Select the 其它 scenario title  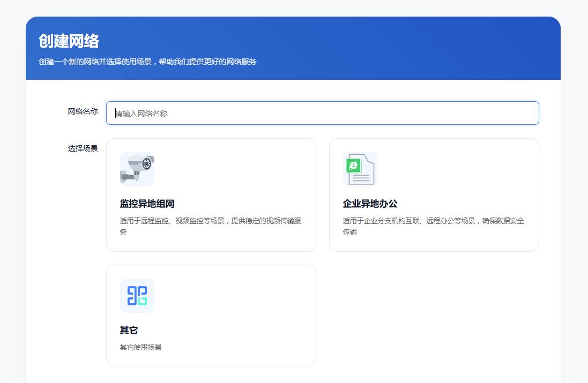[x=129, y=331]
